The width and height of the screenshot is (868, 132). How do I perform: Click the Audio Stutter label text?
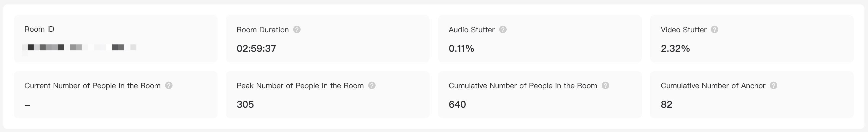click(x=471, y=30)
